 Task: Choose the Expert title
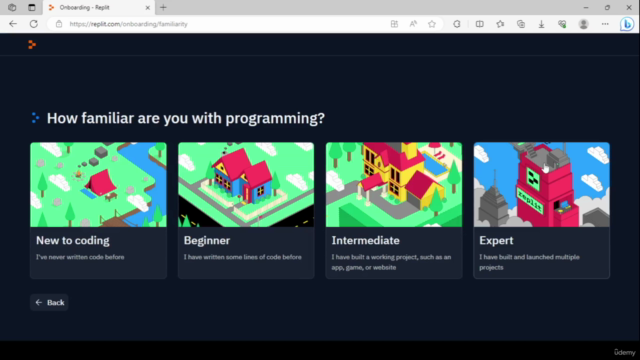pyautogui.click(x=496, y=240)
